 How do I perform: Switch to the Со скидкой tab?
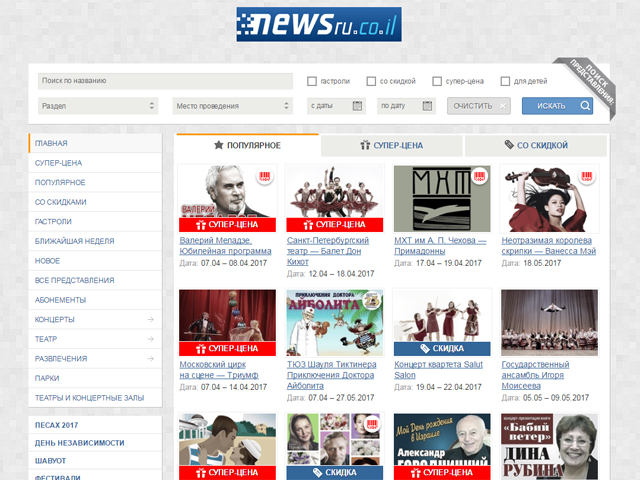pos(536,145)
